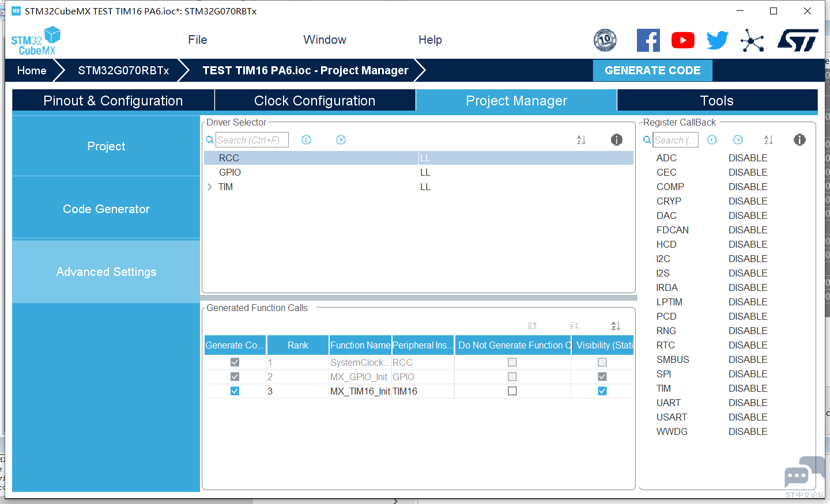Screen dimensions: 830x504
Task: Go to previous search result in Driver Selector
Action: point(307,140)
